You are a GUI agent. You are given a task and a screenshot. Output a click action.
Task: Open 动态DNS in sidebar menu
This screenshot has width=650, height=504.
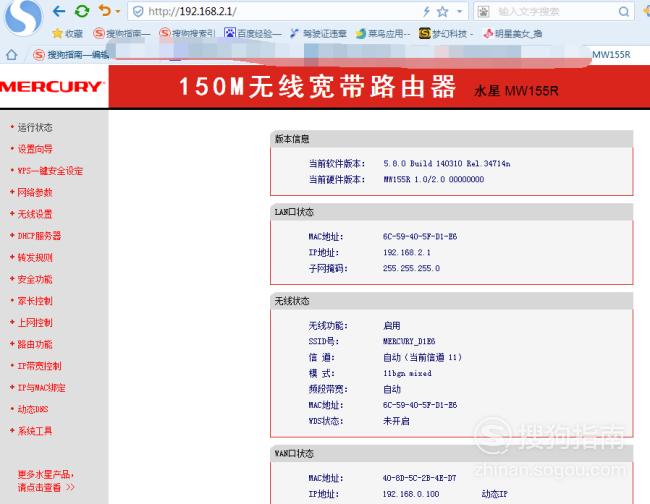(33, 409)
